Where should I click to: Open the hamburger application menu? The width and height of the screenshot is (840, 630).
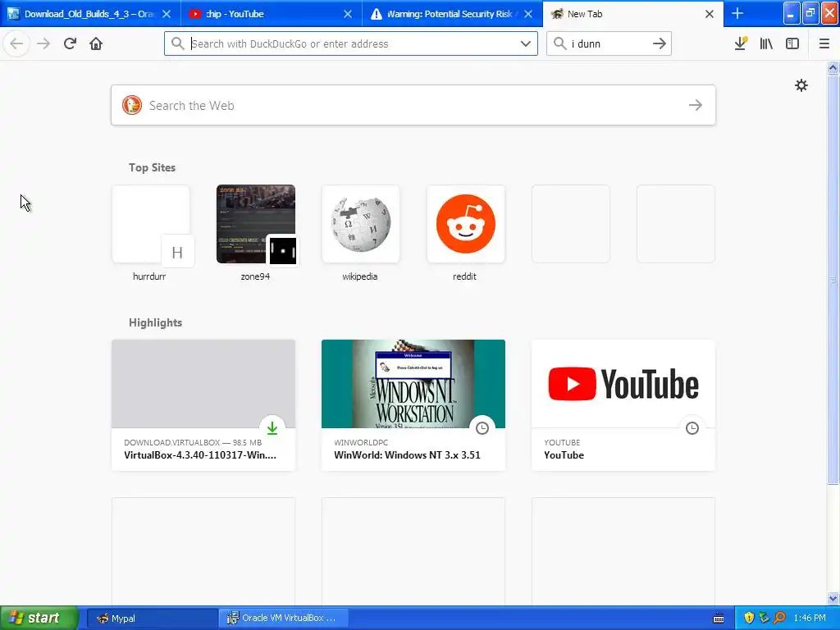click(x=824, y=43)
